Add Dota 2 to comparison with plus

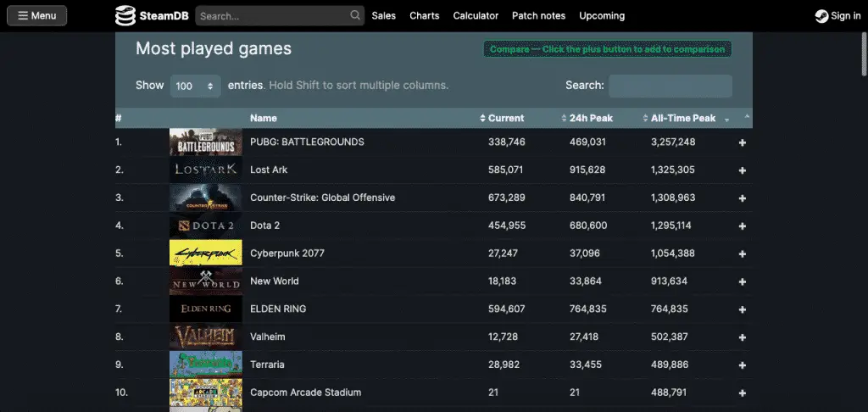click(743, 226)
